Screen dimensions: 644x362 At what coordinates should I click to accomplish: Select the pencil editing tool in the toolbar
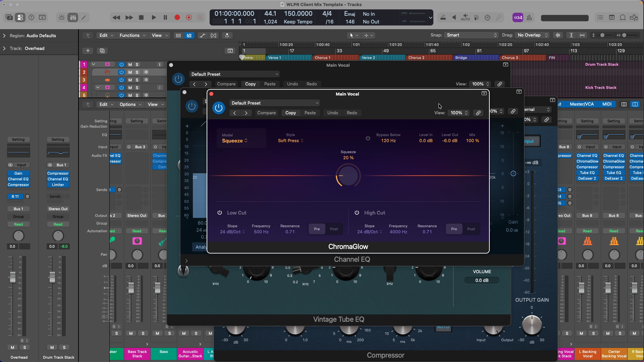pyautogui.click(x=84, y=17)
